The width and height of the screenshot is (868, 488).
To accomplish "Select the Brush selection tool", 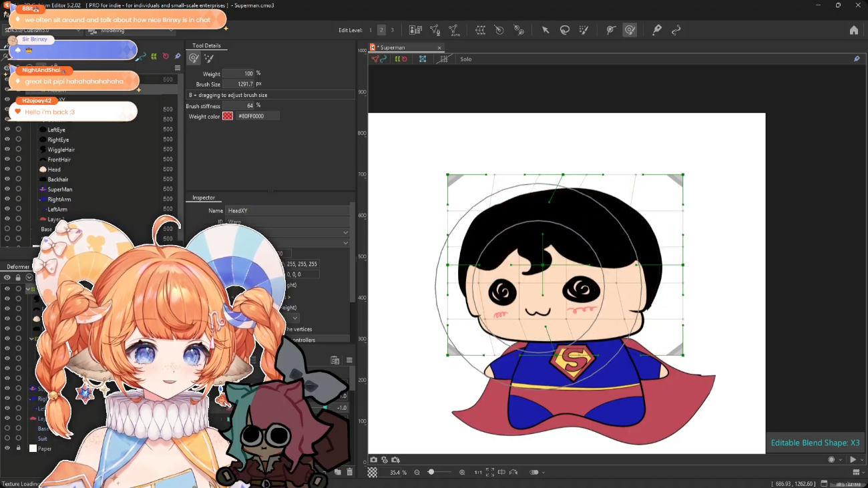I will 584,30.
